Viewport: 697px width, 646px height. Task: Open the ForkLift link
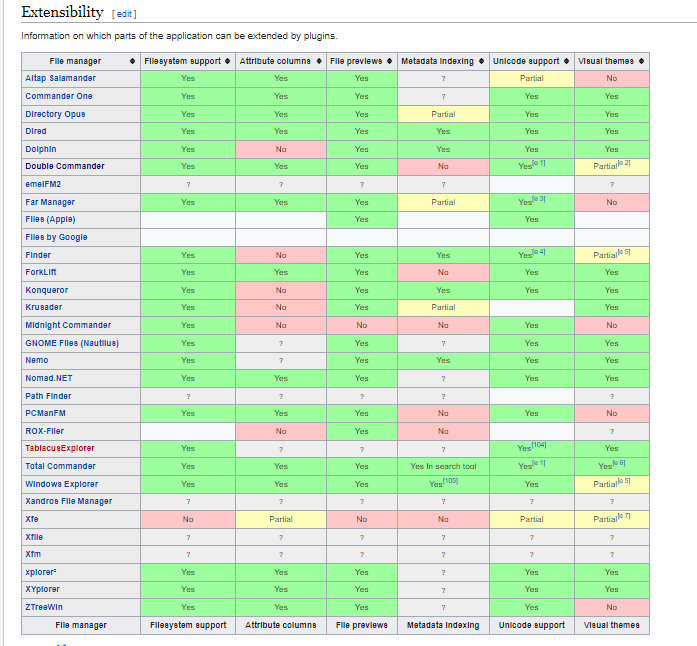(x=41, y=272)
